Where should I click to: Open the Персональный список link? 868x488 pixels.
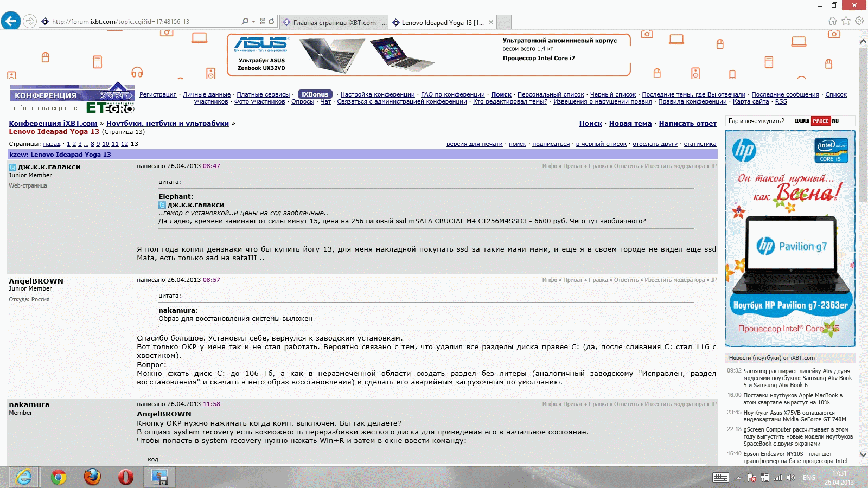(551, 94)
